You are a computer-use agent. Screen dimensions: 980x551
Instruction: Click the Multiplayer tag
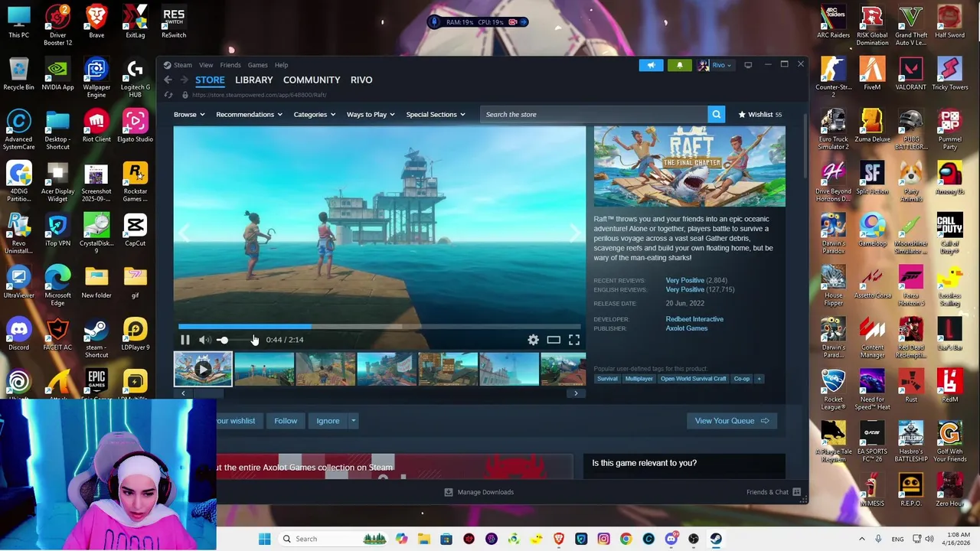(x=639, y=379)
